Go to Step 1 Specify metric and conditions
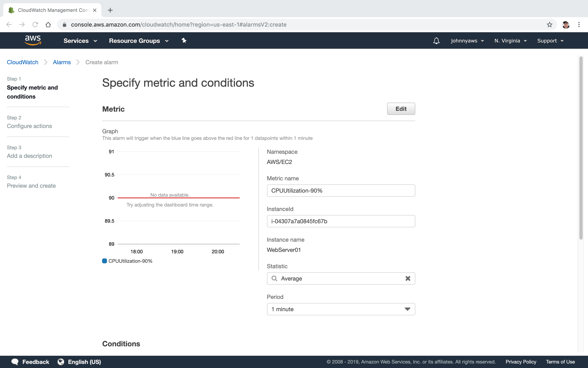 (x=32, y=92)
